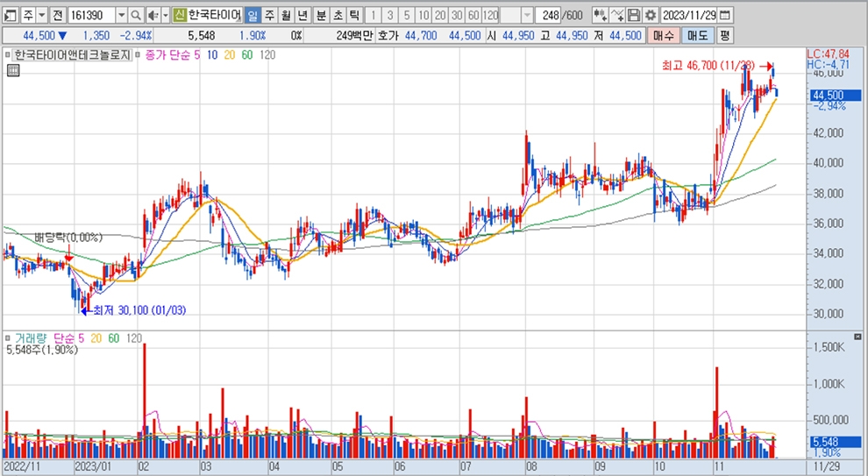Click the floppy disk save icon
This screenshot has height=476, width=868.
tap(635, 15)
